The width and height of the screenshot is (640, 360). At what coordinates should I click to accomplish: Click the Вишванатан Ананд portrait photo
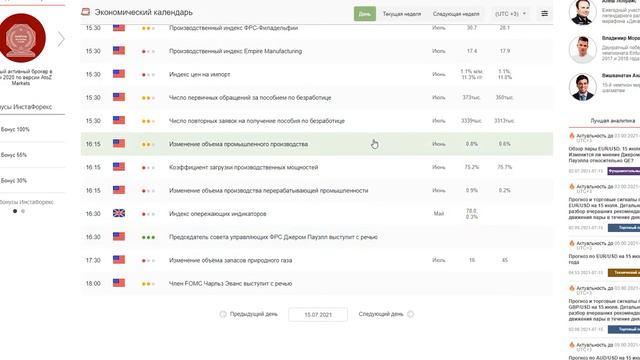pos(583,87)
